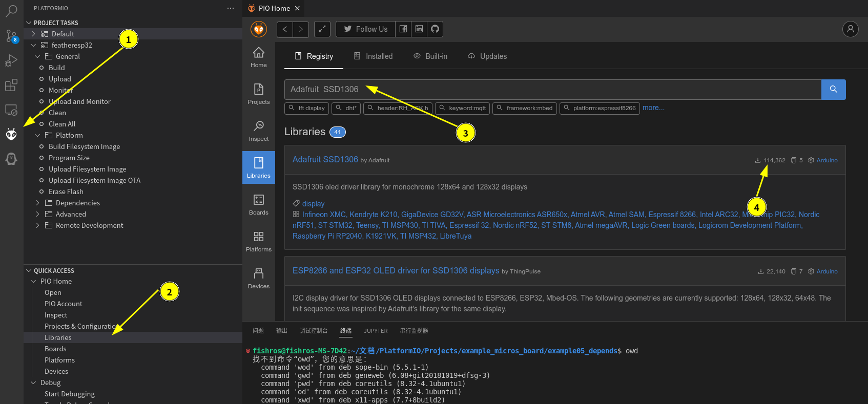Open the GitHub icon in PIO toolbar

coord(435,29)
